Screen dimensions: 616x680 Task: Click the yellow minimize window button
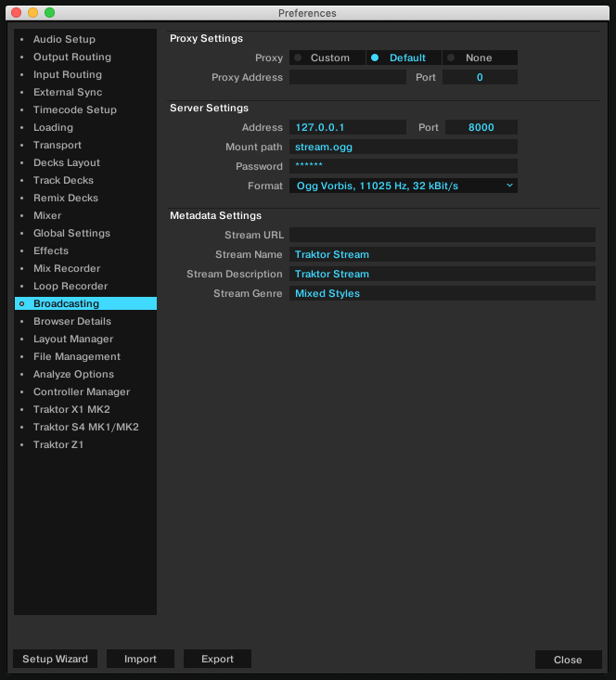(33, 13)
